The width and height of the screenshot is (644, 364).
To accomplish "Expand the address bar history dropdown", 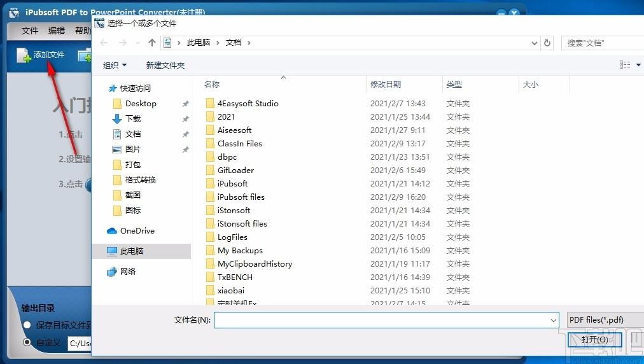I will [534, 43].
